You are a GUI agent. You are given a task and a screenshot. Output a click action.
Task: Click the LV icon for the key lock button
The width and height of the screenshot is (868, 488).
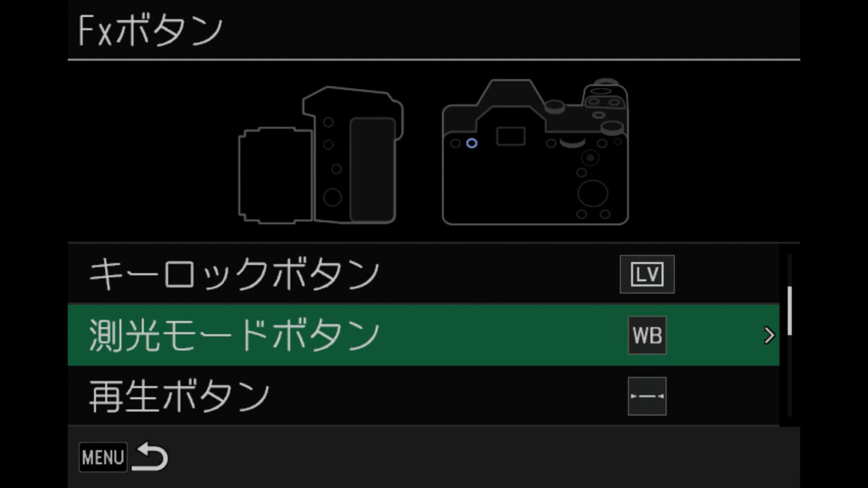pyautogui.click(x=647, y=274)
